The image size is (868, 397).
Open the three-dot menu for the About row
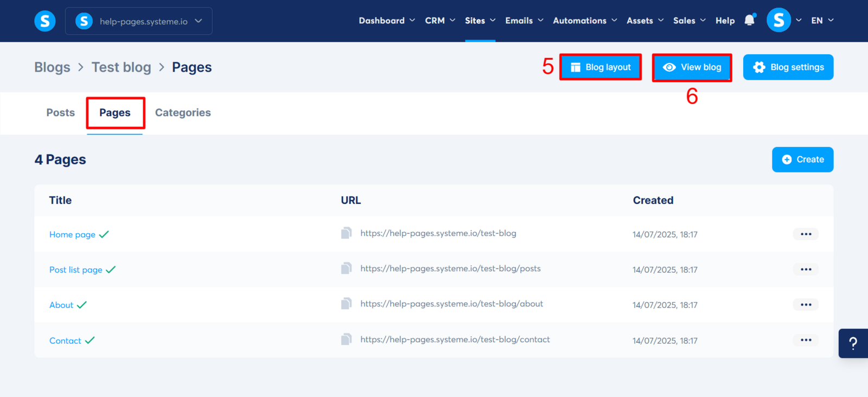tap(806, 305)
